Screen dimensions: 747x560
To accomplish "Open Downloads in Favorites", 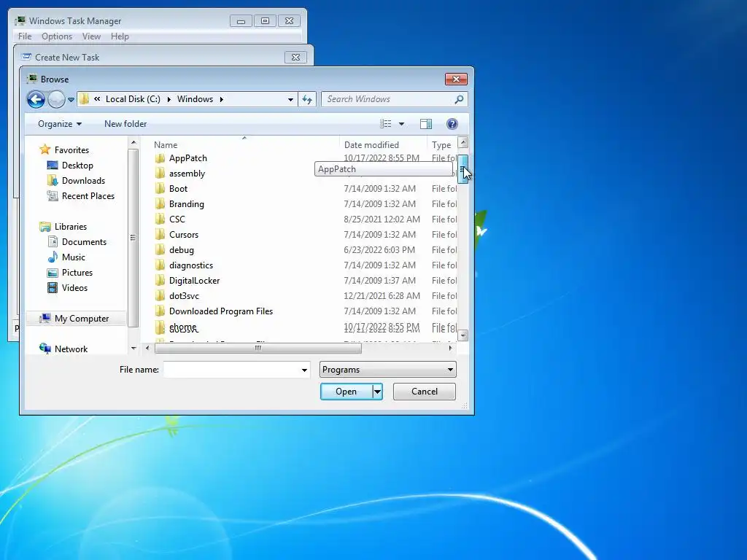I will point(83,181).
